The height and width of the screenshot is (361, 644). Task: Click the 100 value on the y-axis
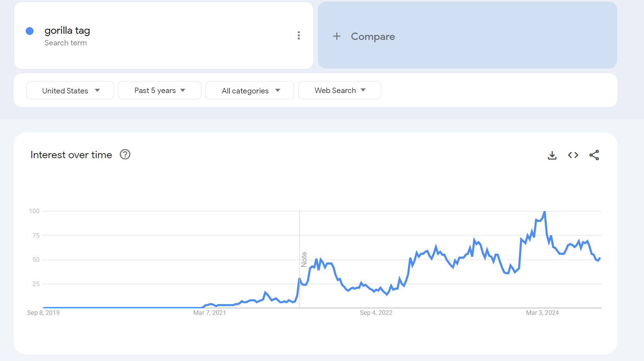point(34,211)
